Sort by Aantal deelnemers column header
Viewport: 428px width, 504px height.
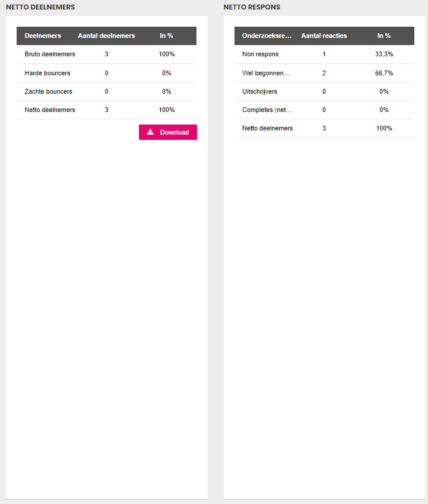pos(106,36)
